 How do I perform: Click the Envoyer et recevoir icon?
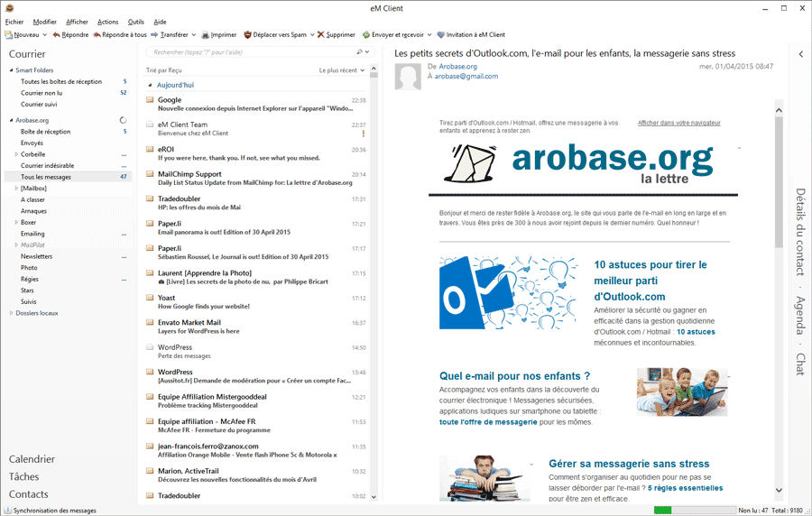click(366, 34)
